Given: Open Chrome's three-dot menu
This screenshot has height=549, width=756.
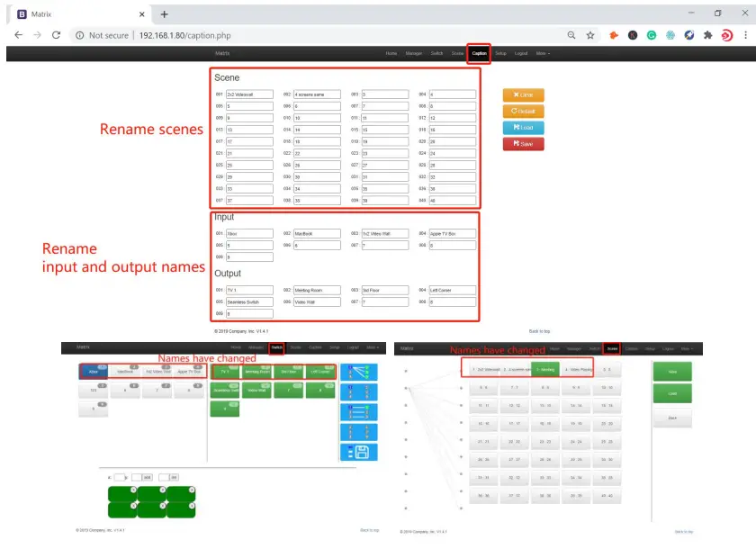Looking at the screenshot, I should click(745, 35).
